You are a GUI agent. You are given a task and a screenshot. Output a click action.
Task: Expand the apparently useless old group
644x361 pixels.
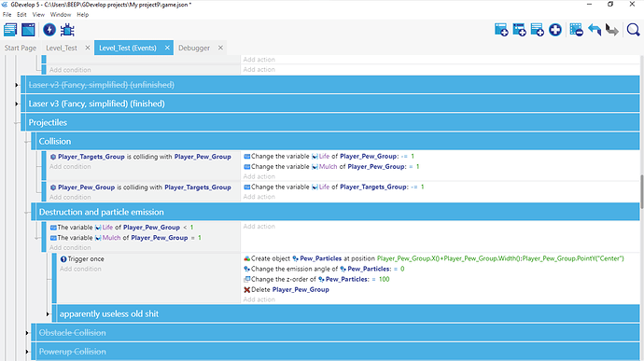(48, 314)
